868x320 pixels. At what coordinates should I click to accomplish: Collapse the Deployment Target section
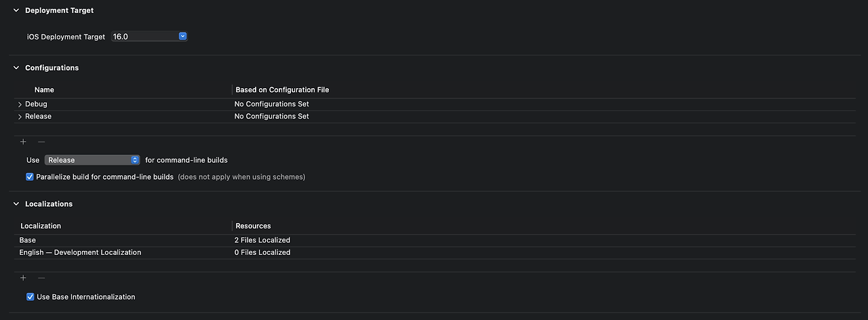point(16,10)
